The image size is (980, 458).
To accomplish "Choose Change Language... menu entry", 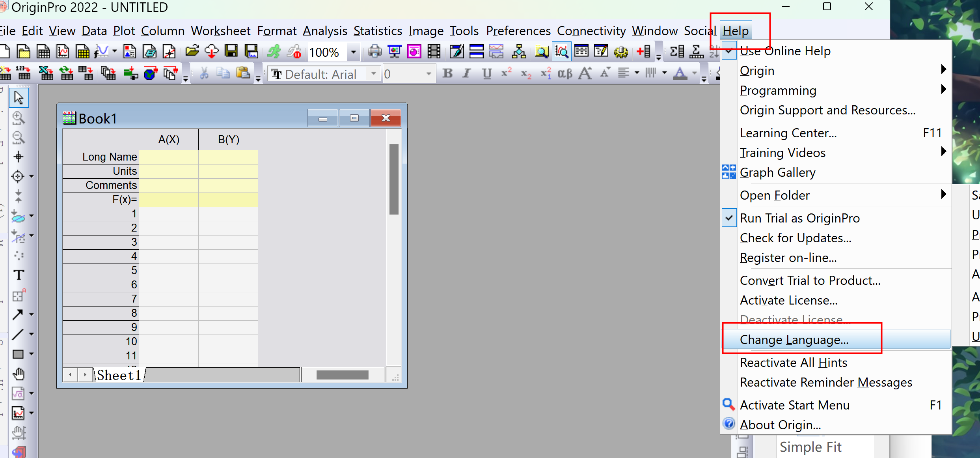I will pyautogui.click(x=794, y=340).
